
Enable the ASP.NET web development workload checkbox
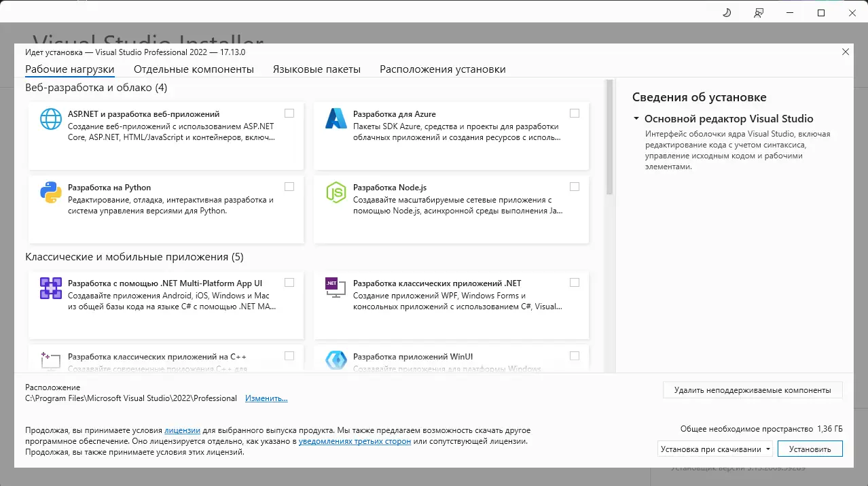[289, 113]
